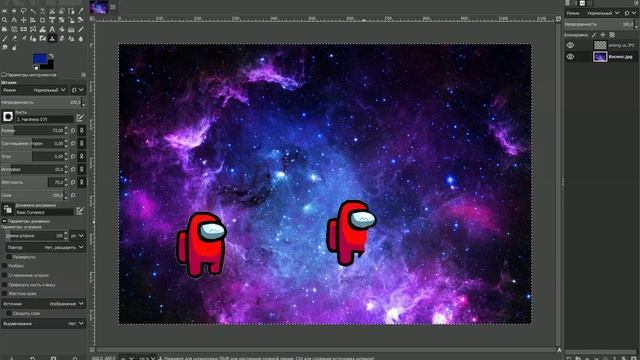
Task: Open the Выравнивание dropdown
Action: pyautogui.click(x=43, y=324)
